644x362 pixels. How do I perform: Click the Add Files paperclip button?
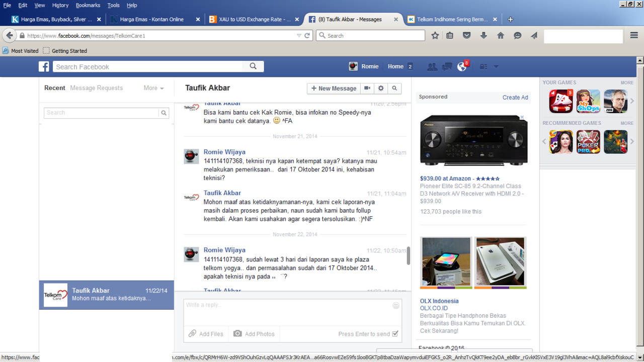[x=206, y=334]
